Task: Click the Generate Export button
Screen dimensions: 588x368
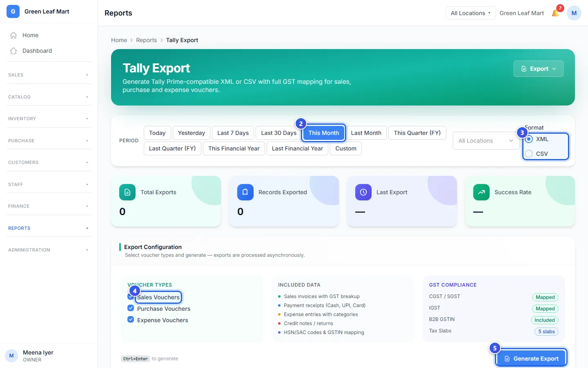Action: coord(531,359)
